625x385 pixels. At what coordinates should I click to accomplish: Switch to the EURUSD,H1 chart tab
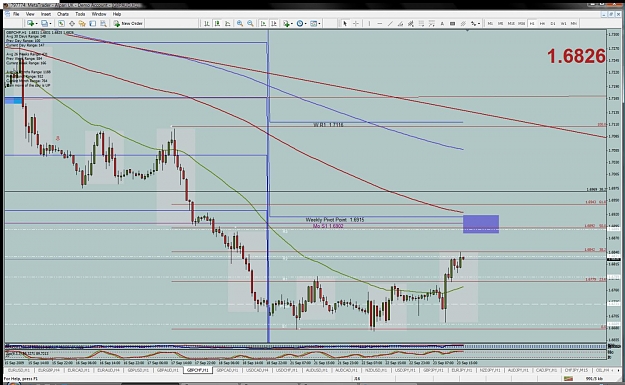coord(19,370)
